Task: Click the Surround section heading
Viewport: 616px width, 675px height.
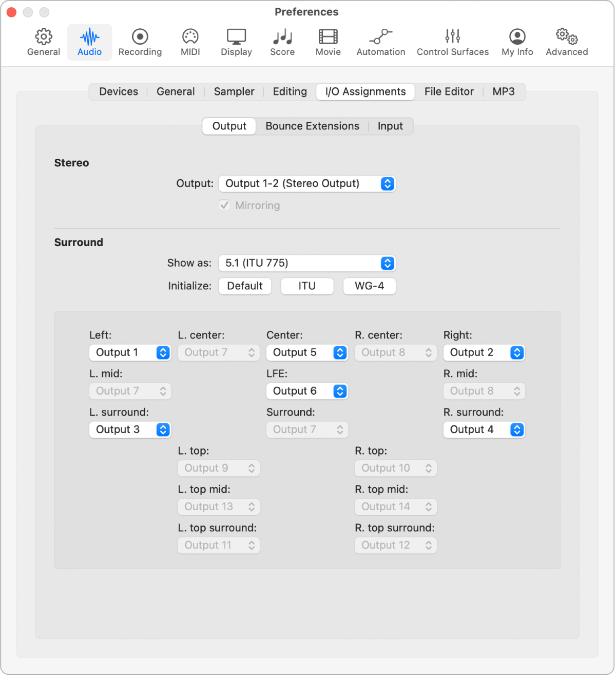Action: point(79,242)
